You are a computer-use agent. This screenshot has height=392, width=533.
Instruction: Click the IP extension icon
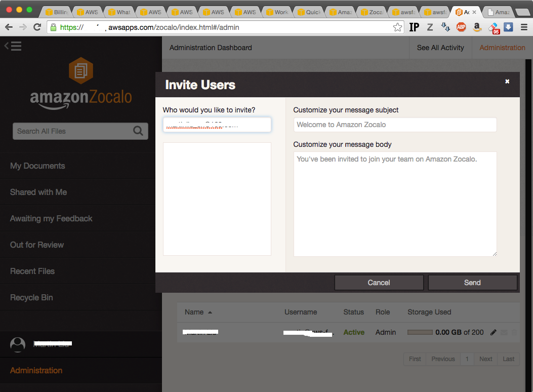click(414, 27)
